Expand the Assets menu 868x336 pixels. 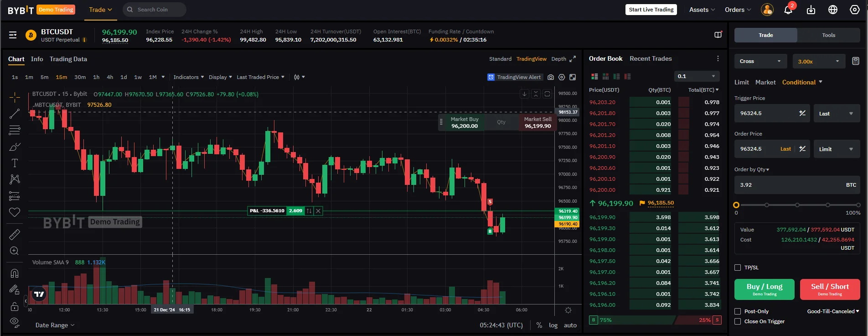[702, 10]
